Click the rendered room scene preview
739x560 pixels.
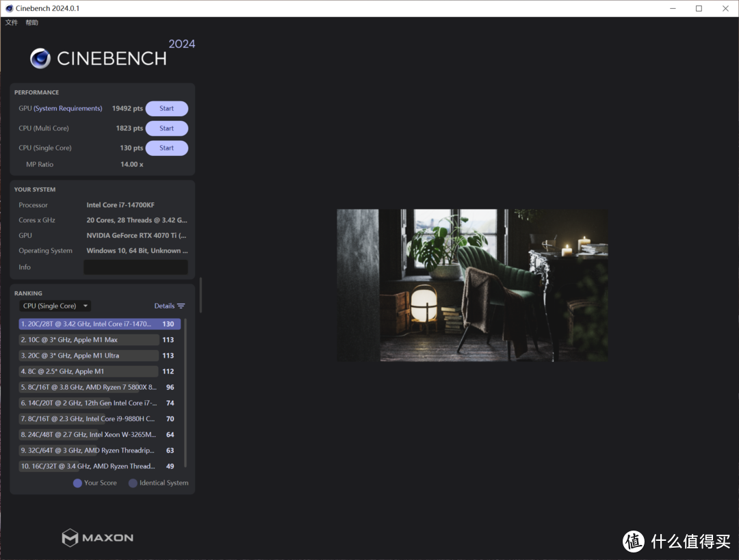click(x=472, y=285)
